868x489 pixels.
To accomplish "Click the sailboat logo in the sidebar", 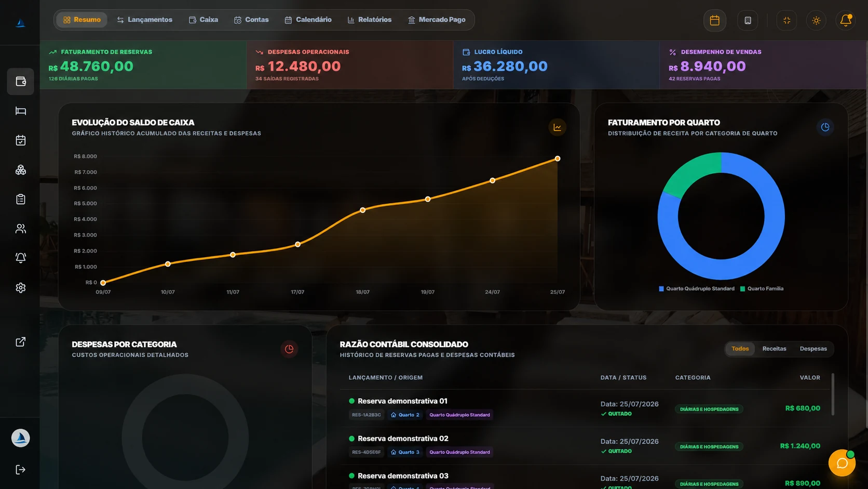I will pyautogui.click(x=20, y=23).
